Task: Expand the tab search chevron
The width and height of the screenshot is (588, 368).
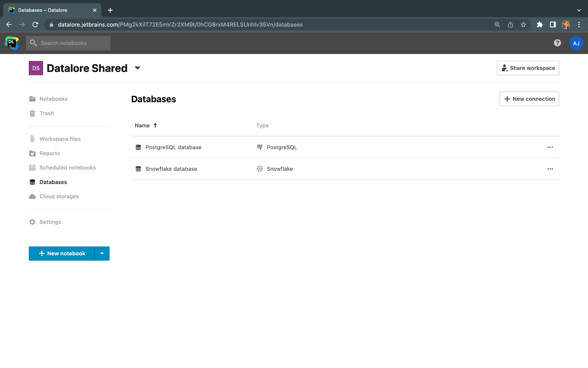Action: 579,10
